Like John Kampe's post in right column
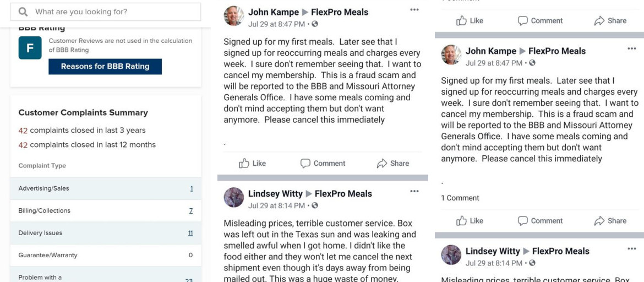This screenshot has height=282, width=644. [x=470, y=221]
